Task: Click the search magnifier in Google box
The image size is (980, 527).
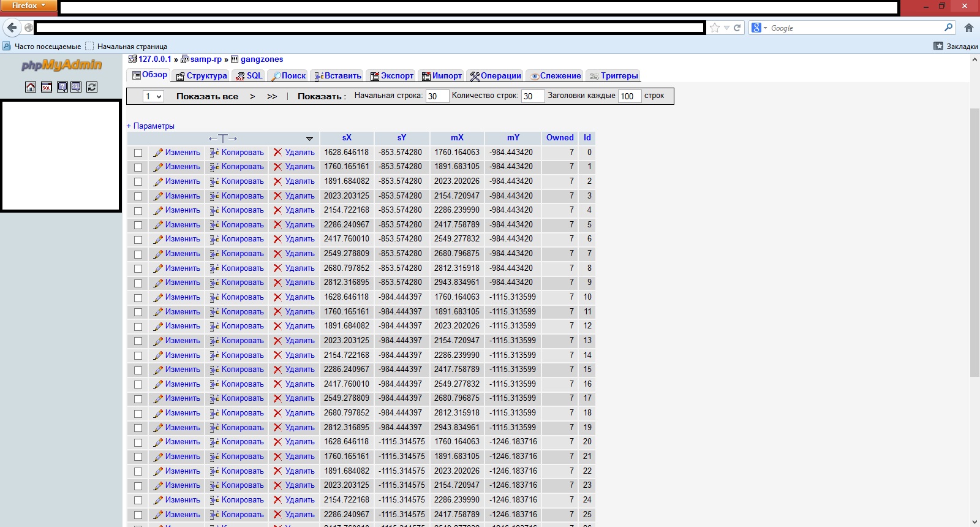Action: (948, 28)
